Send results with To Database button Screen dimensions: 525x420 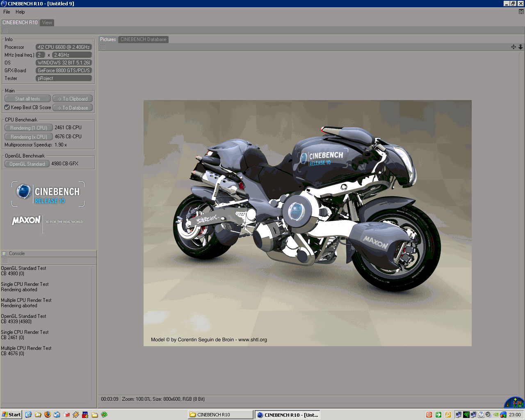[73, 108]
